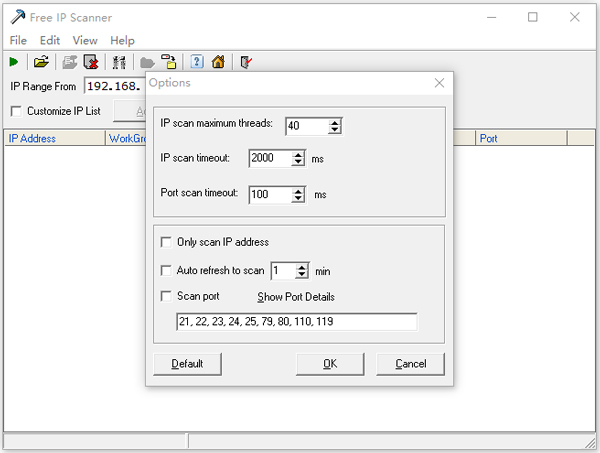Click the IP scan timeout field showing 2000
The image size is (600, 453).
[x=270, y=158]
